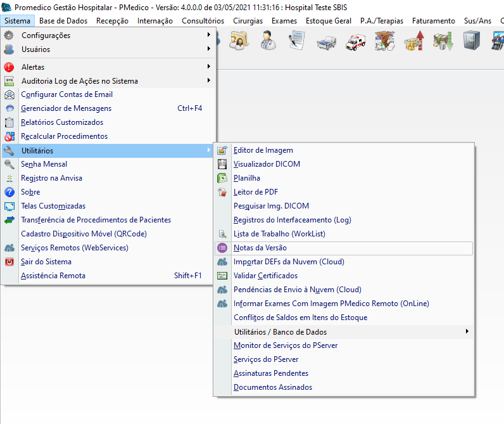Click the money with green down arrow icon

(x=442, y=41)
